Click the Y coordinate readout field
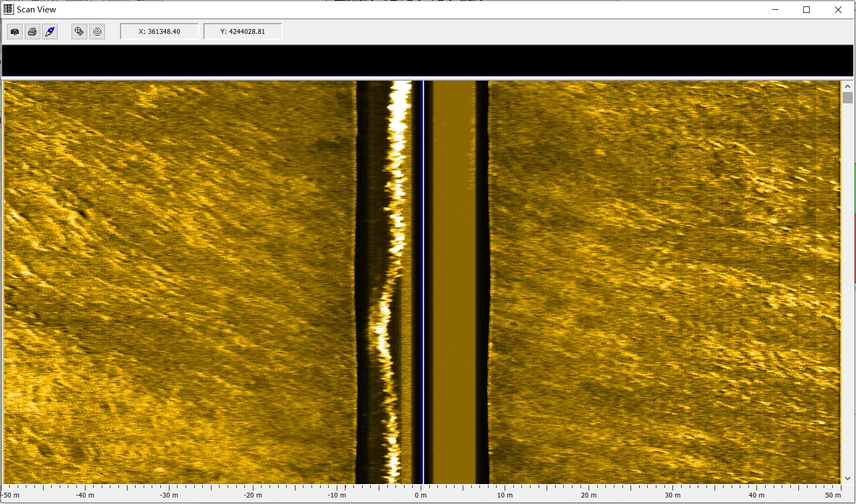Image resolution: width=856 pixels, height=504 pixels. (243, 32)
